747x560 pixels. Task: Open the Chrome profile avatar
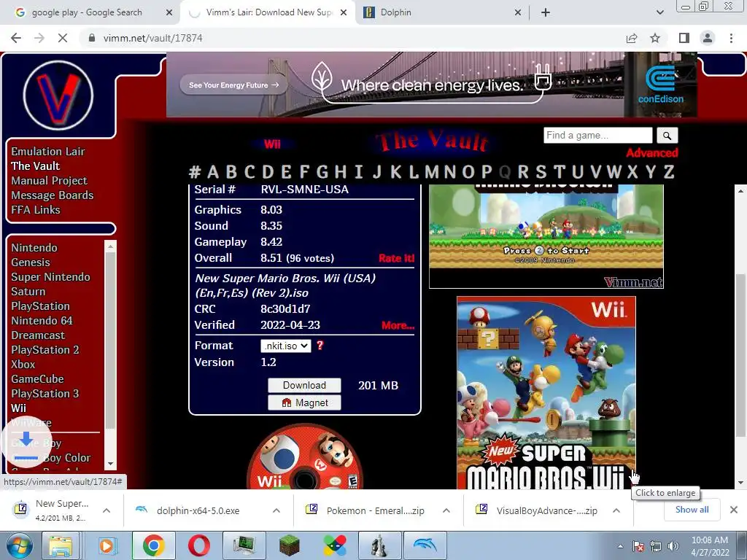coord(708,38)
